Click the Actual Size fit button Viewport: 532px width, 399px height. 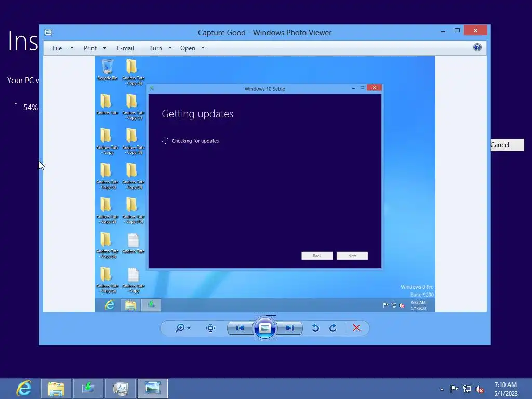tap(211, 328)
